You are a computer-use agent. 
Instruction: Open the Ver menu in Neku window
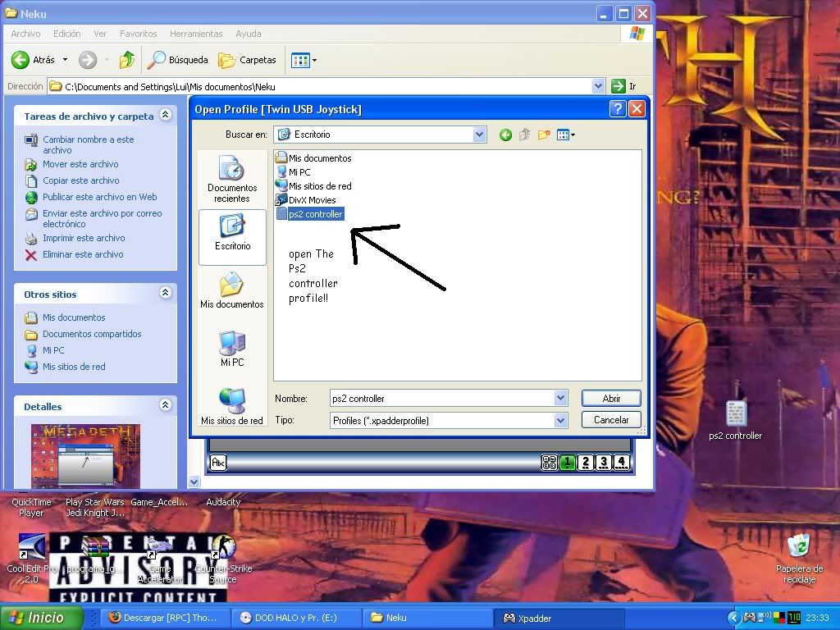click(100, 34)
